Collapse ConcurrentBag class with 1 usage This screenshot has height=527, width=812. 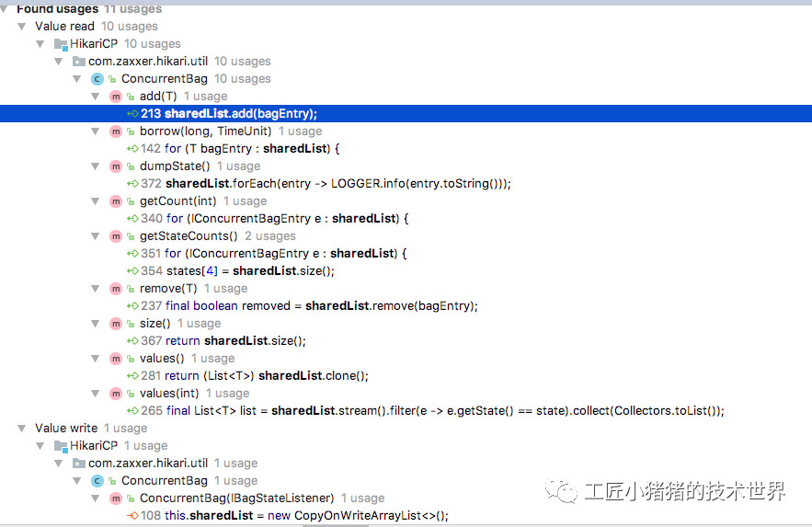(x=76, y=481)
